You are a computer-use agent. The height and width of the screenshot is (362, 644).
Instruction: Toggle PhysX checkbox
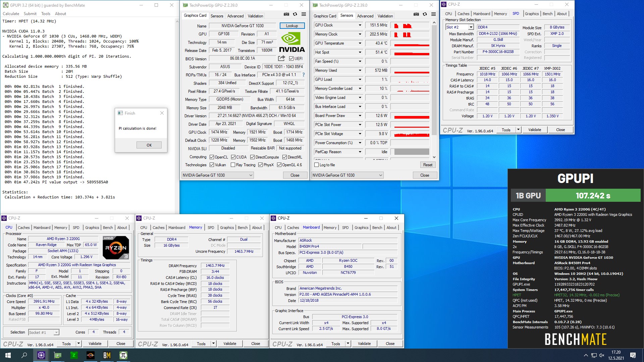pos(260,165)
